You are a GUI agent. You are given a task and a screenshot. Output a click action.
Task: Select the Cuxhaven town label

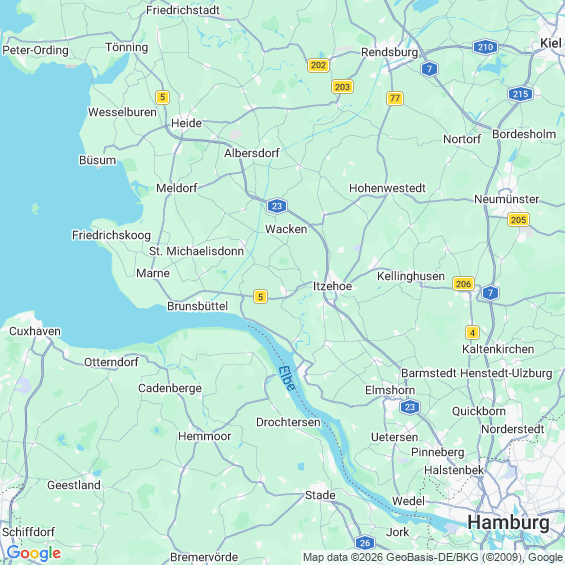click(x=35, y=331)
